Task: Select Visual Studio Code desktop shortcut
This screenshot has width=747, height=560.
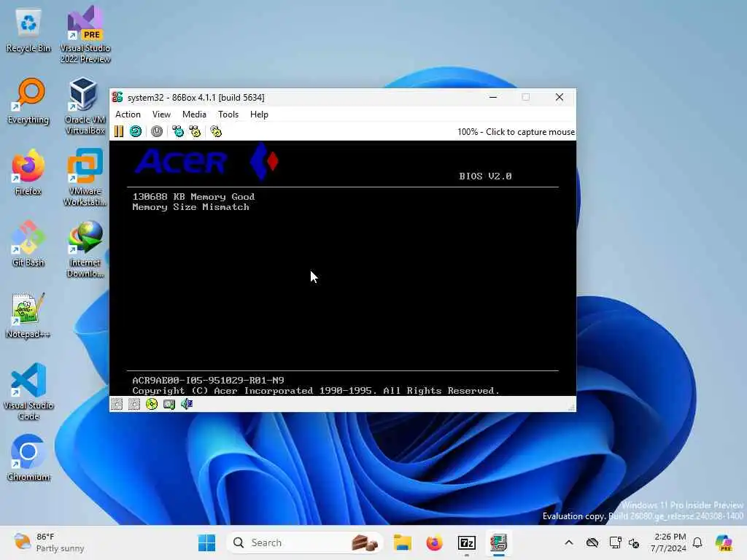Action: coord(28,392)
